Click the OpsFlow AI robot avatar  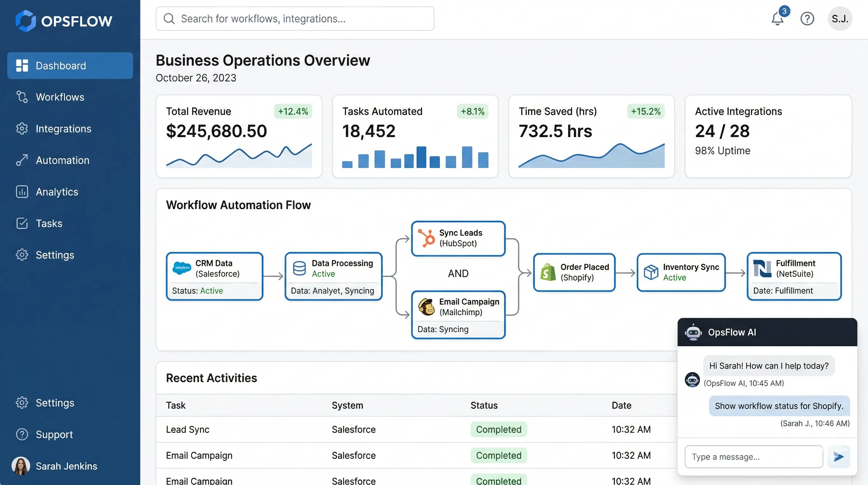[693, 332]
